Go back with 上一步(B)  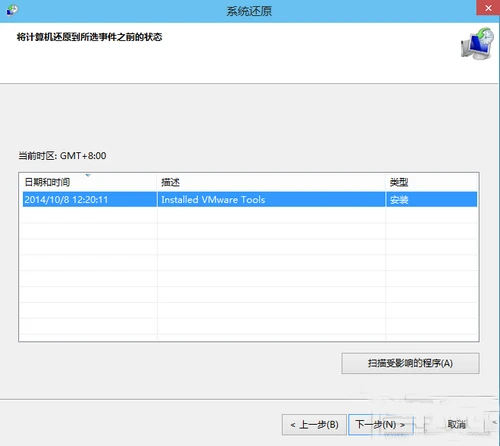314,425
